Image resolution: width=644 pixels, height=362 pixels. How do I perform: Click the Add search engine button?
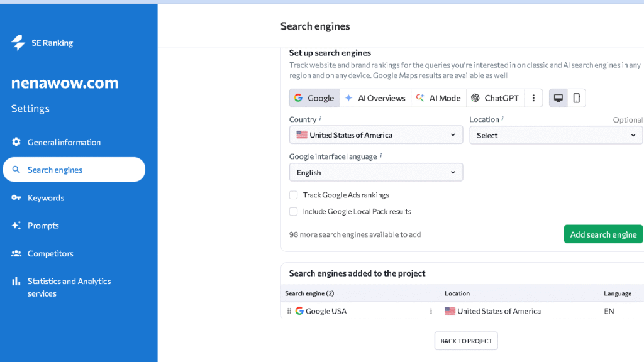tap(603, 234)
